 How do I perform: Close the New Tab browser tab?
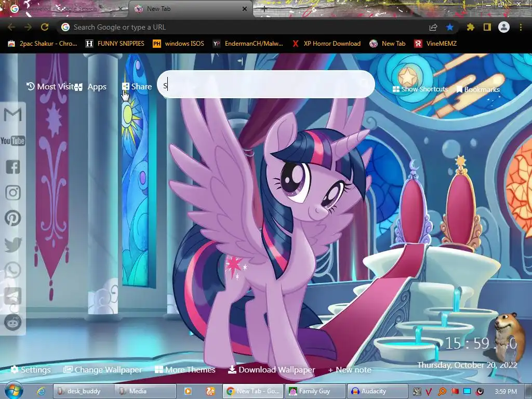coord(245,9)
